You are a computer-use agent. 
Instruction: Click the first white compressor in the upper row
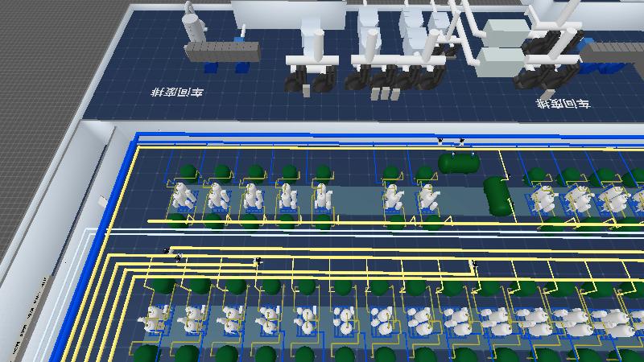tap(184, 195)
